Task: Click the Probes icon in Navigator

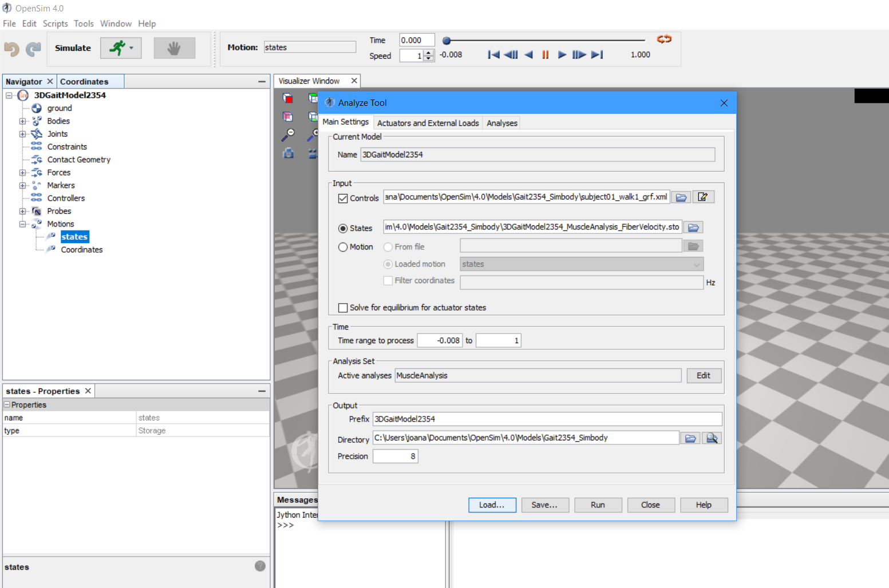Action: (37, 211)
